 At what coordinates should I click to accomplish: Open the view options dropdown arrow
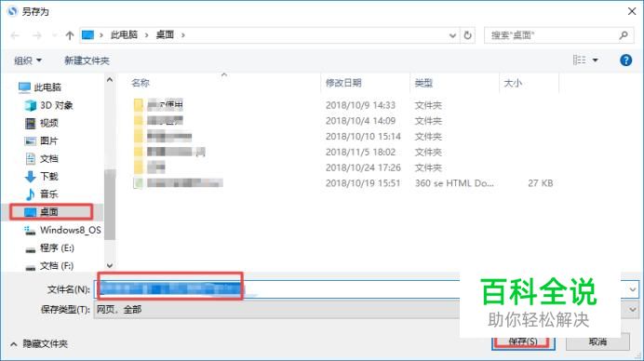[595, 60]
